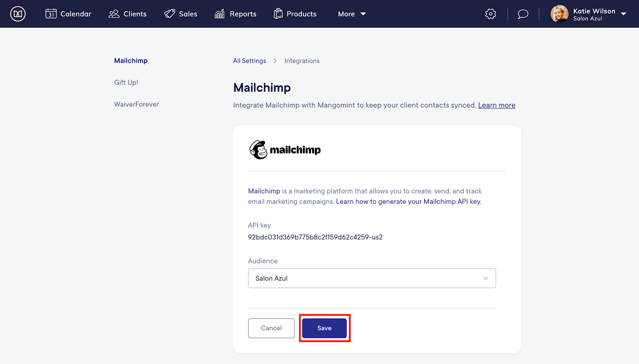Select Gift Up! in the sidebar

tap(126, 82)
